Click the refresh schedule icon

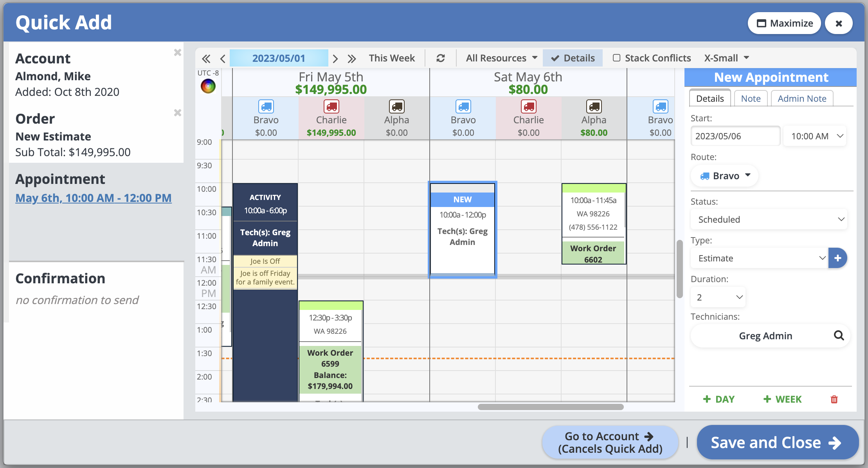click(x=440, y=58)
